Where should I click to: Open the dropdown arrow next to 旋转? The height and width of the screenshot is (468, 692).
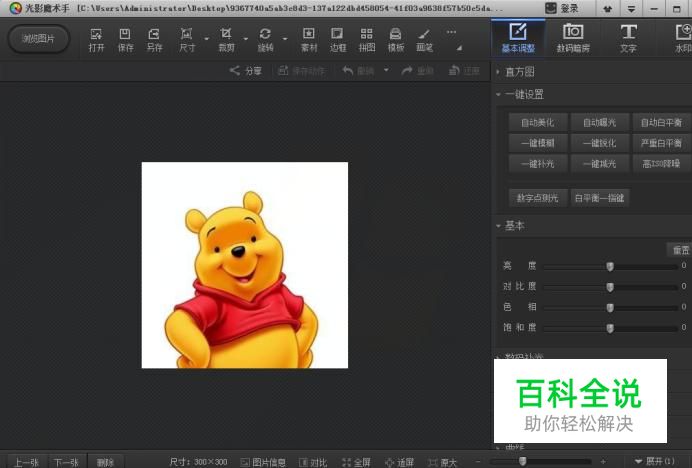285,39
